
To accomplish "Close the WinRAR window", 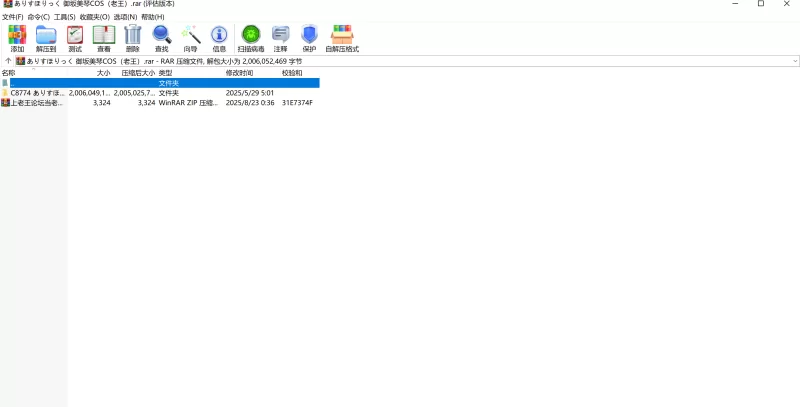I will pyautogui.click(x=787, y=4).
